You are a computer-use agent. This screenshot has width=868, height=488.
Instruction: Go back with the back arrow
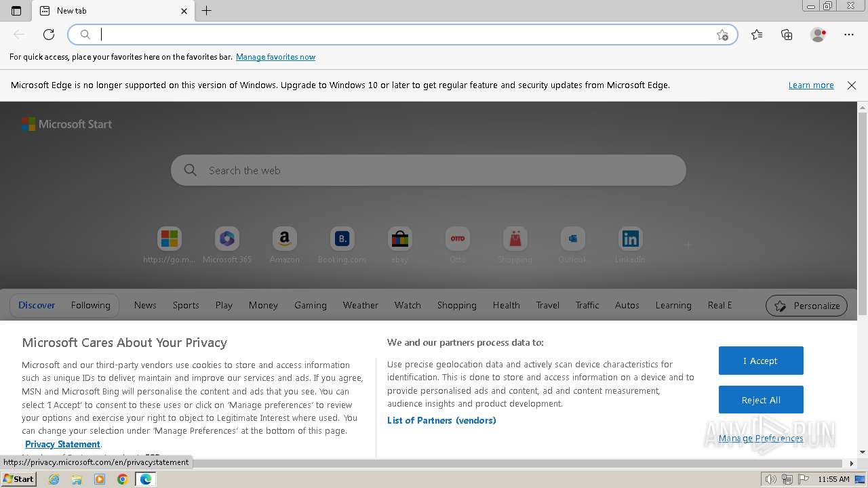pyautogui.click(x=19, y=35)
